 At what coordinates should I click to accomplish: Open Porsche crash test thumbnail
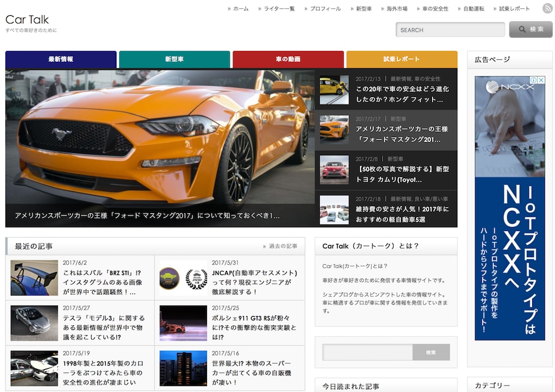click(183, 323)
